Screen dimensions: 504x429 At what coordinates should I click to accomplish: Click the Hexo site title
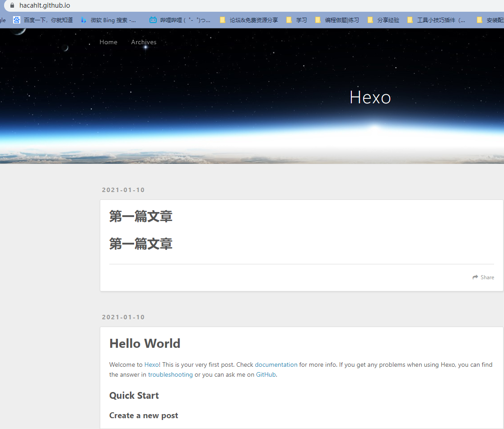click(370, 97)
